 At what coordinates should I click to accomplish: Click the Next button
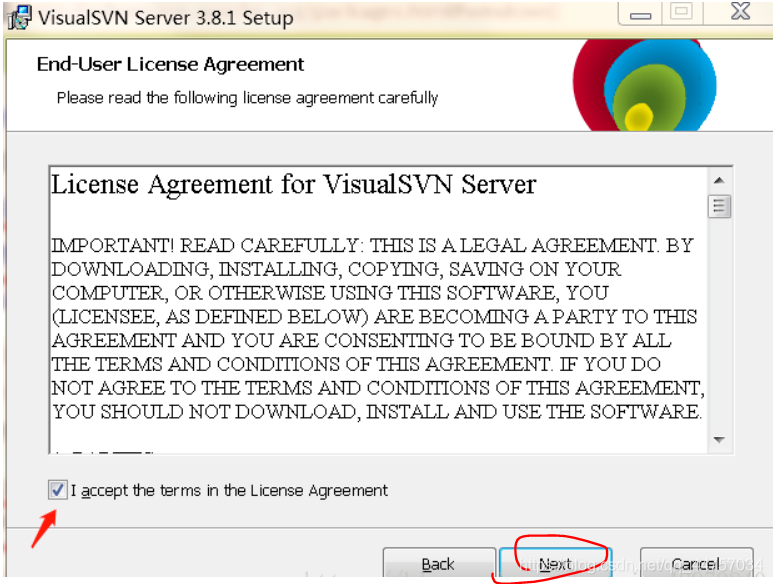pos(555,563)
